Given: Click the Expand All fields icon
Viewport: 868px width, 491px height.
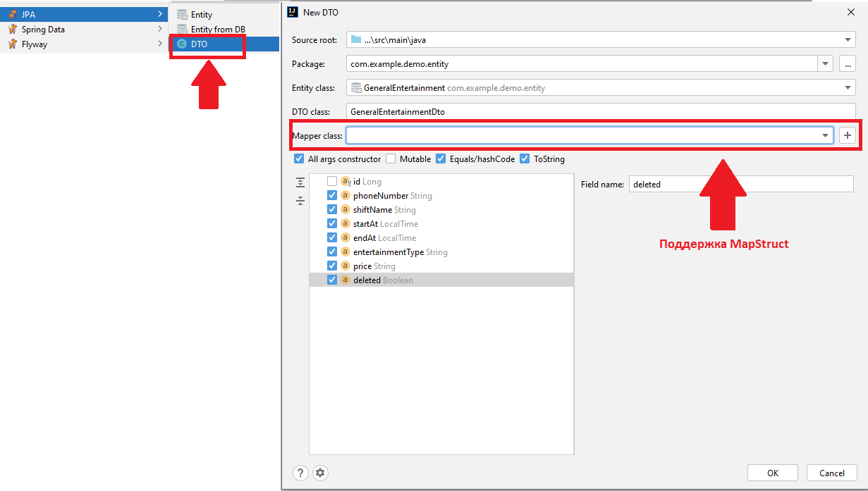Looking at the screenshot, I should (300, 182).
